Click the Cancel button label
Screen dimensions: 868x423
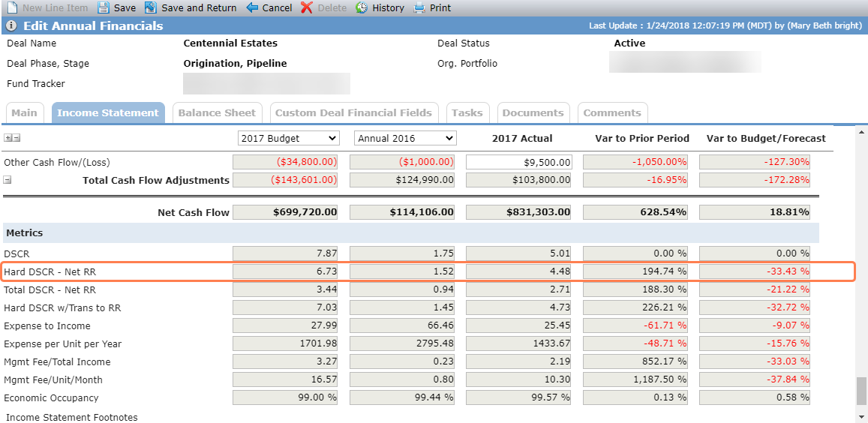[278, 8]
